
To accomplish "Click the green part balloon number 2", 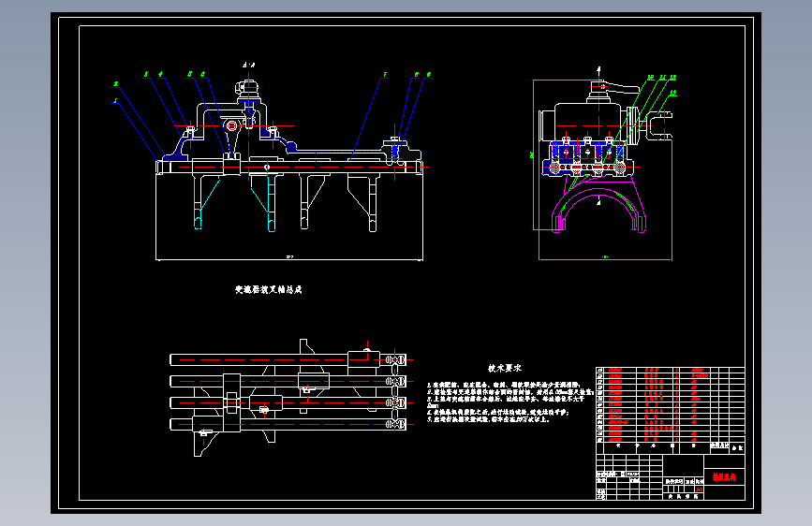I will (115, 84).
